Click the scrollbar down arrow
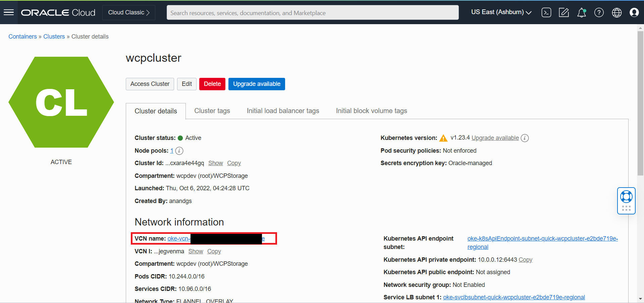Viewport: 644px width, 303px height. pyautogui.click(x=640, y=299)
